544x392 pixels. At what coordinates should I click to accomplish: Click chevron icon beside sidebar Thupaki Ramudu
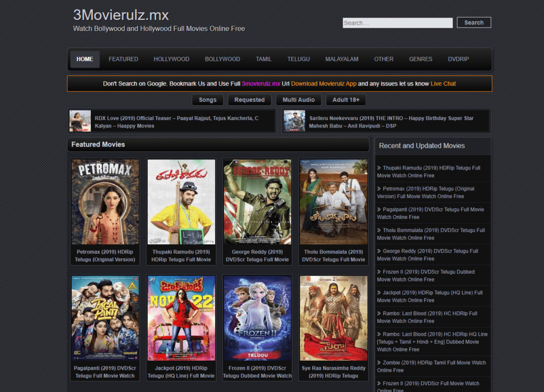[x=379, y=168]
